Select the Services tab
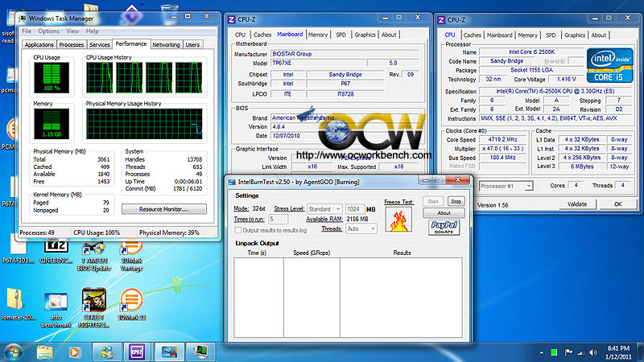The width and height of the screenshot is (644, 362). coord(100,45)
